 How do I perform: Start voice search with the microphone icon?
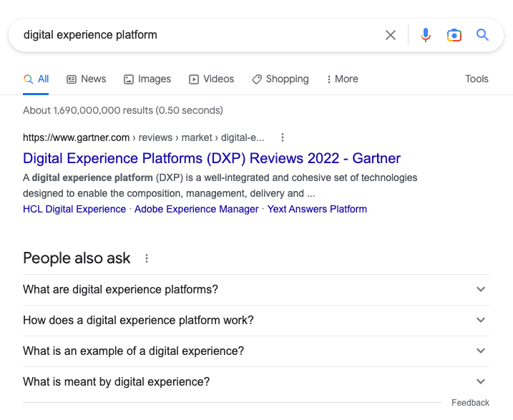[x=425, y=35]
